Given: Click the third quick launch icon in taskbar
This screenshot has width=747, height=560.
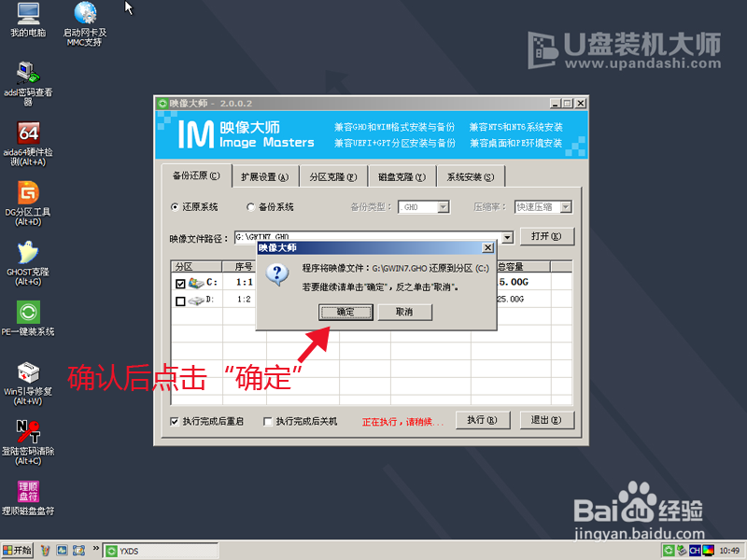Looking at the screenshot, I should (x=78, y=551).
